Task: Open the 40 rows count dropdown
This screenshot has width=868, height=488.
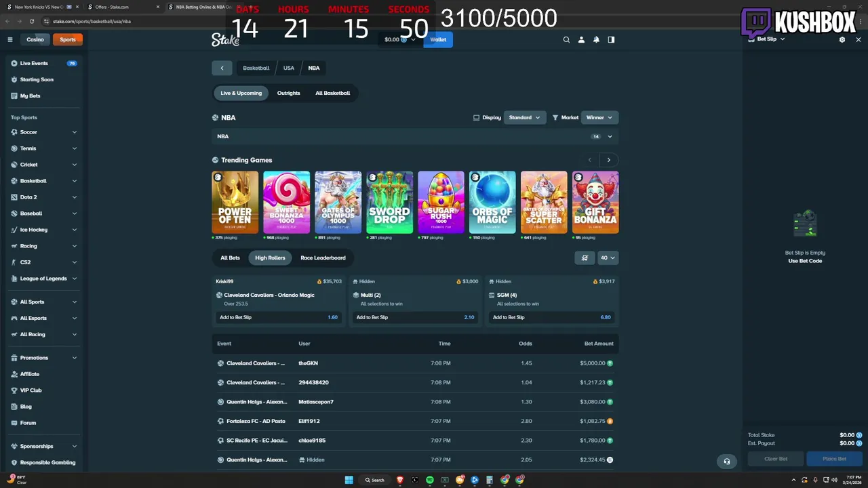Action: tap(608, 258)
